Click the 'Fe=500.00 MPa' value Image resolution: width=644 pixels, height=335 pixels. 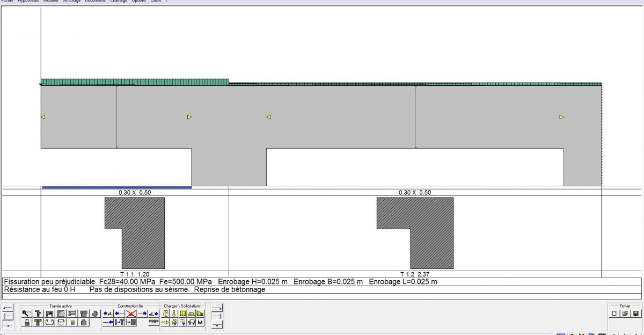point(186,281)
